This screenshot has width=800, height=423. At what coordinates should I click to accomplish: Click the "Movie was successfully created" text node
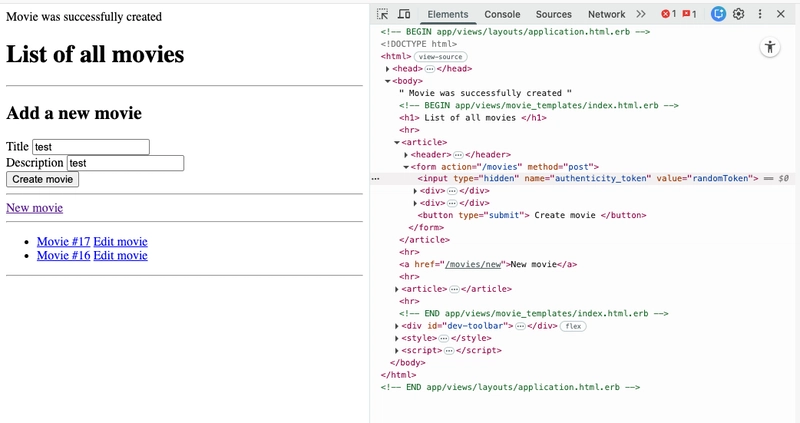[x=485, y=93]
